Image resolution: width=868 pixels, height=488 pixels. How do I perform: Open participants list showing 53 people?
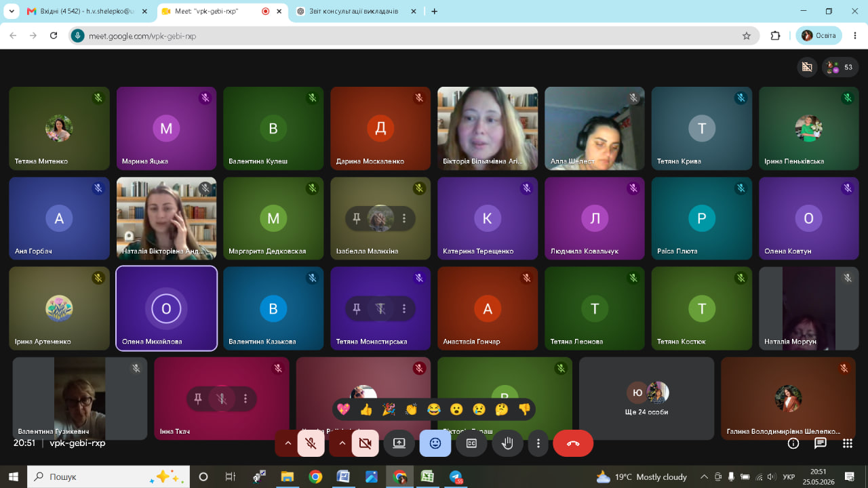tap(841, 67)
